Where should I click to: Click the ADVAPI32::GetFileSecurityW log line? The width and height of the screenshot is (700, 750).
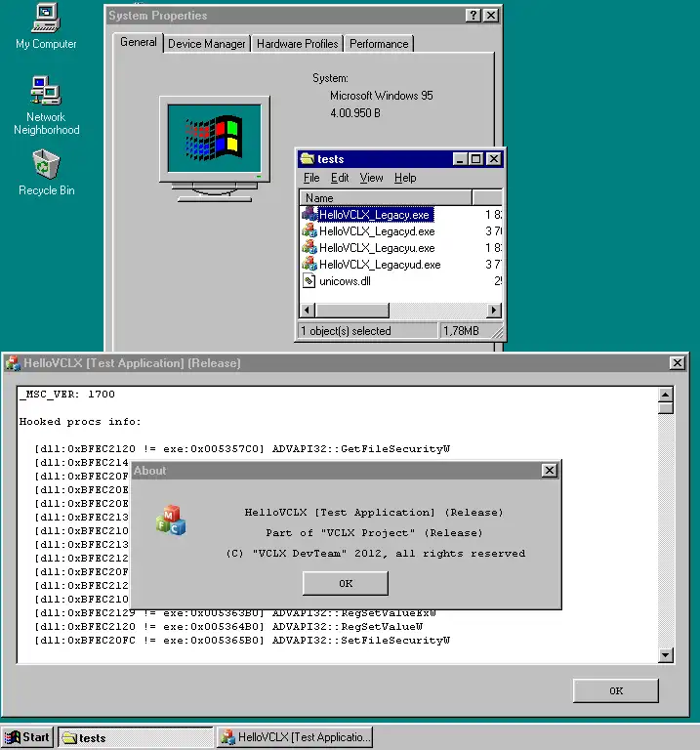tap(242, 448)
